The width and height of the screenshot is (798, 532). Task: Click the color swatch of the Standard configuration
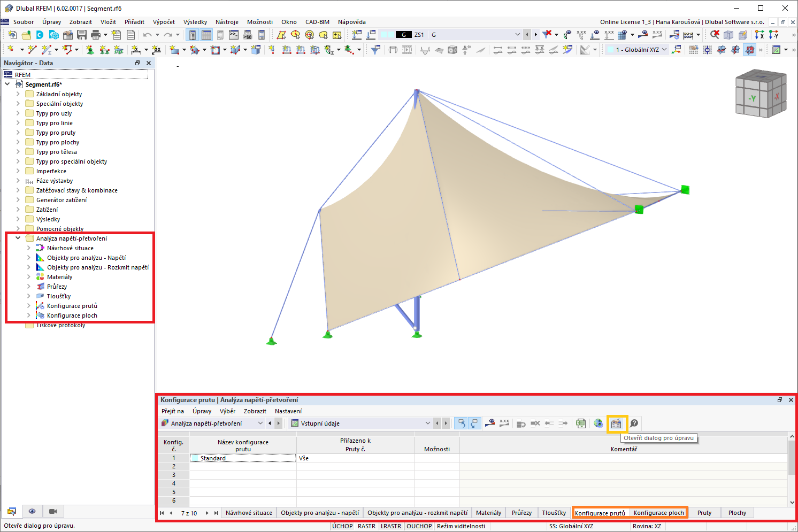coord(195,458)
